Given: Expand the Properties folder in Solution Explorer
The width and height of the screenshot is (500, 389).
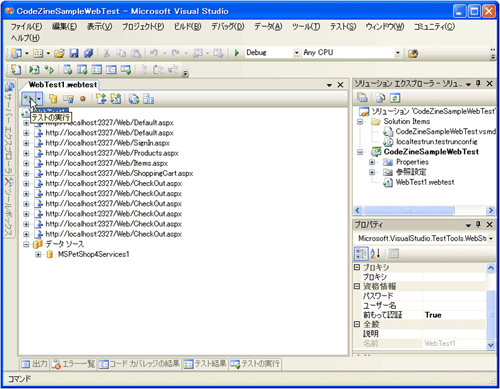Looking at the screenshot, I should click(372, 162).
